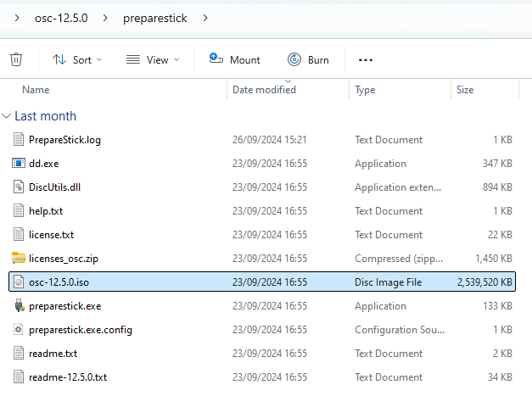Burn the disc image
Screen dimensions: 532x396
308,59
